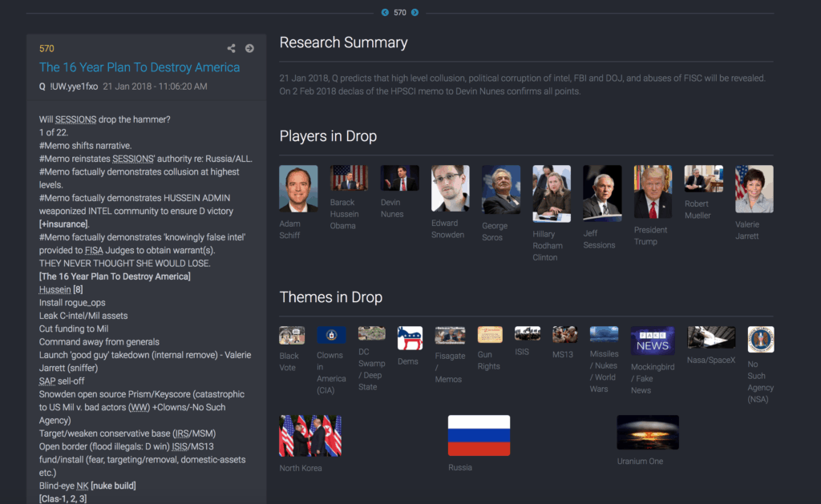821x504 pixels.
Task: Open Edward Snowden's player photo
Action: tap(450, 188)
